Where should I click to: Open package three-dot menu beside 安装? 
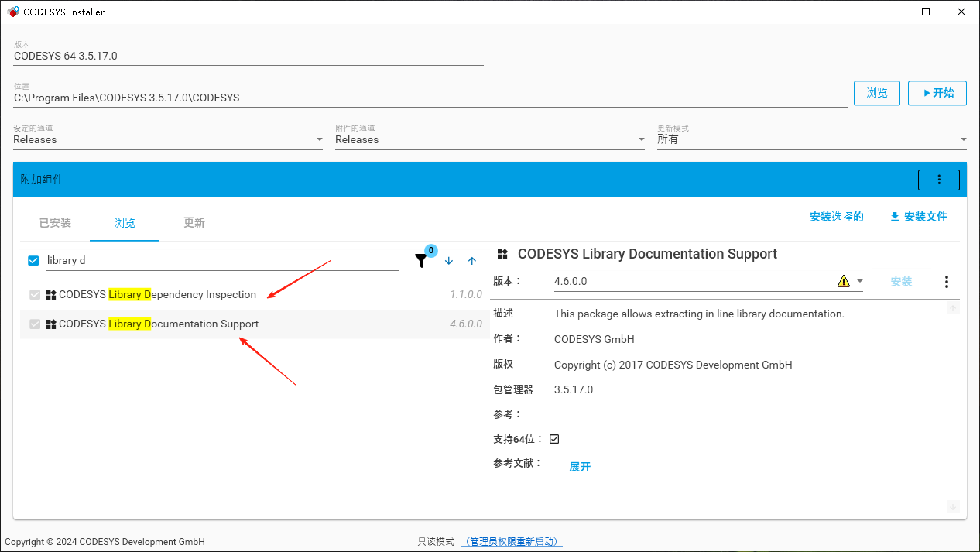pos(946,282)
